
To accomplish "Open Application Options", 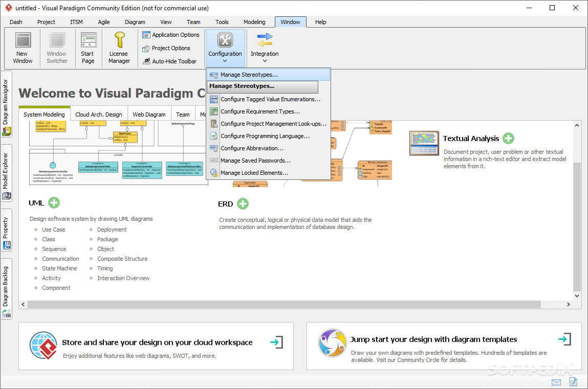I will 171,35.
